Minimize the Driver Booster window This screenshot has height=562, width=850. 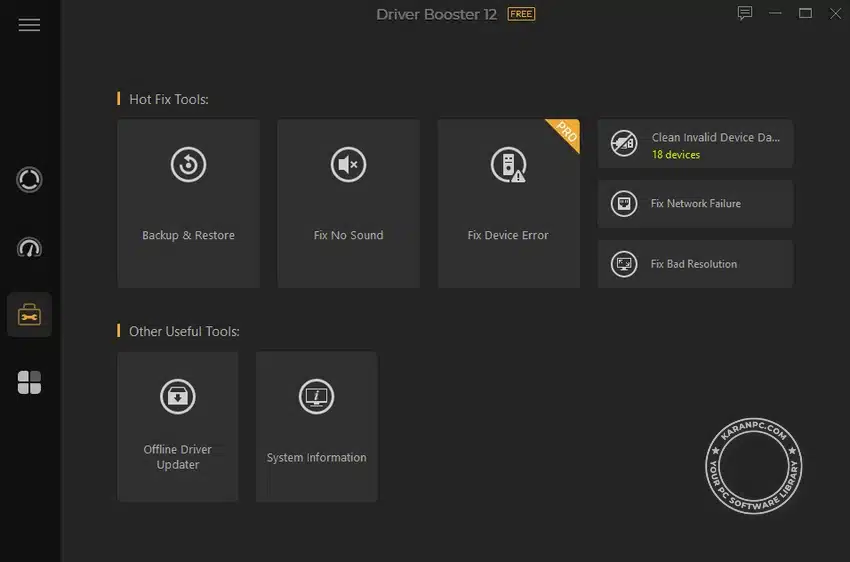point(775,13)
